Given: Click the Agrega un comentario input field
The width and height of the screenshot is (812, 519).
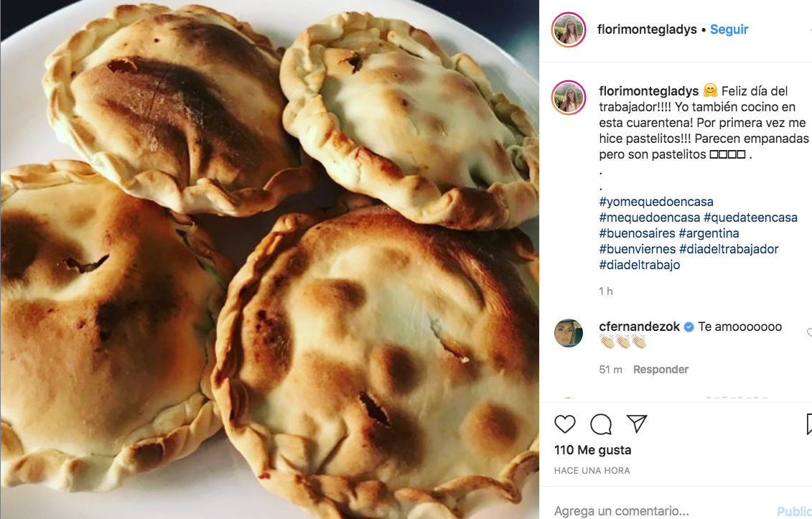Looking at the screenshot, I should click(x=663, y=511).
